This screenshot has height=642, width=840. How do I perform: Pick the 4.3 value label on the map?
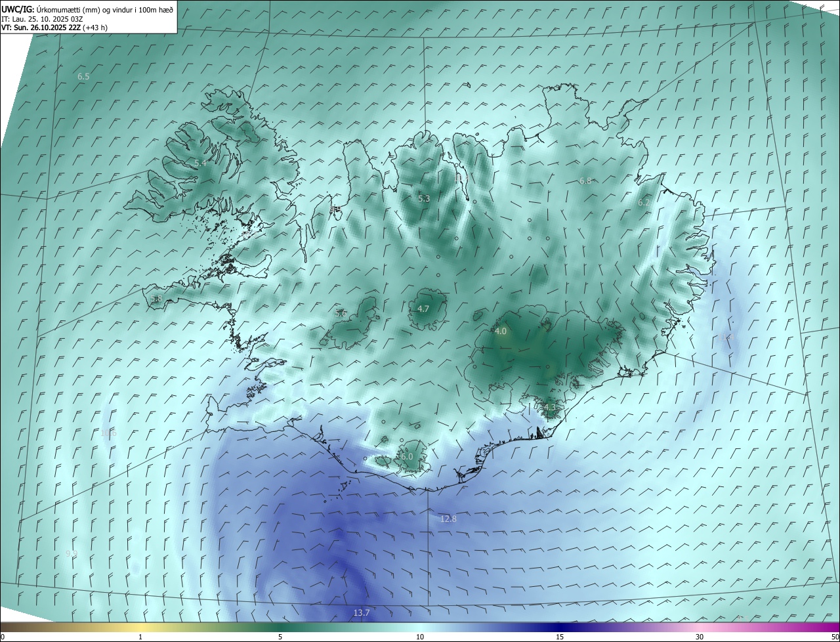point(549,408)
